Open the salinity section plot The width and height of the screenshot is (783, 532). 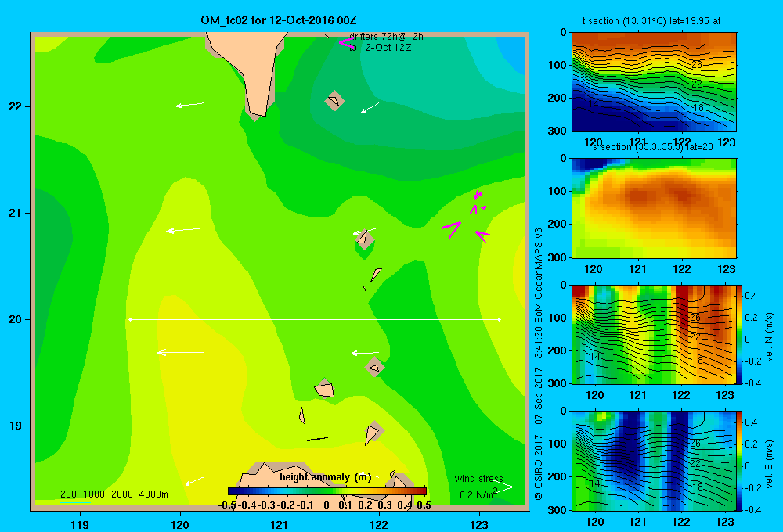pyautogui.click(x=654, y=208)
